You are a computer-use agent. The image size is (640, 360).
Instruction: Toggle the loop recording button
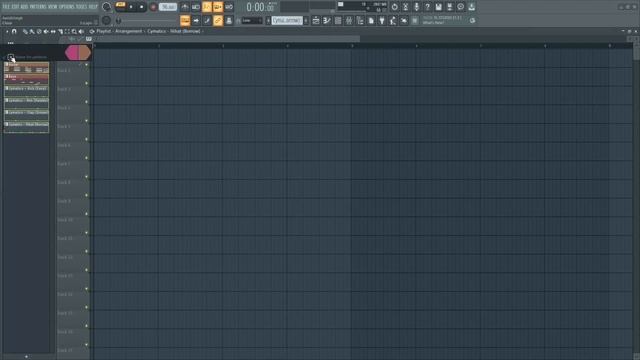pos(229,7)
